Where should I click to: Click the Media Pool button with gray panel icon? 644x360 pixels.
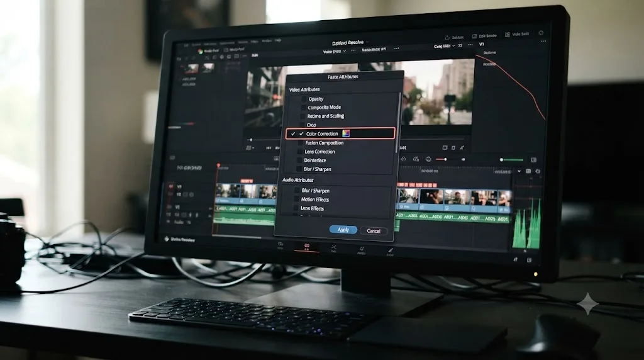(234, 50)
